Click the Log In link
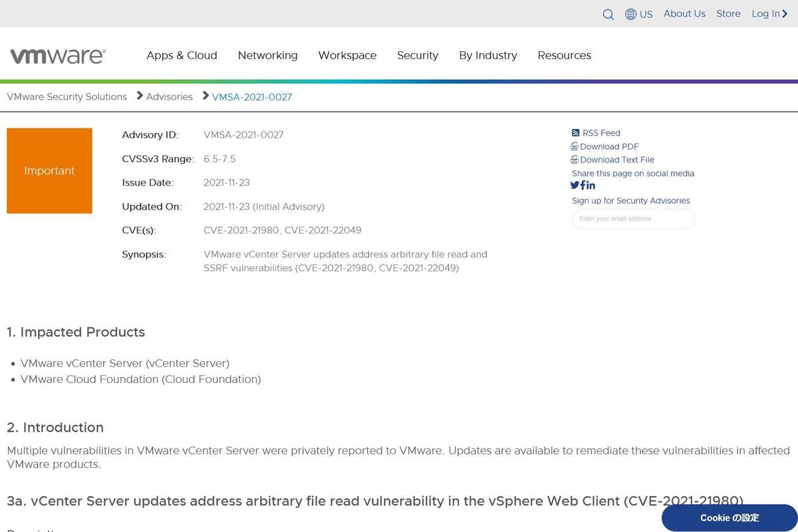This screenshot has height=532, width=798. coord(765,13)
